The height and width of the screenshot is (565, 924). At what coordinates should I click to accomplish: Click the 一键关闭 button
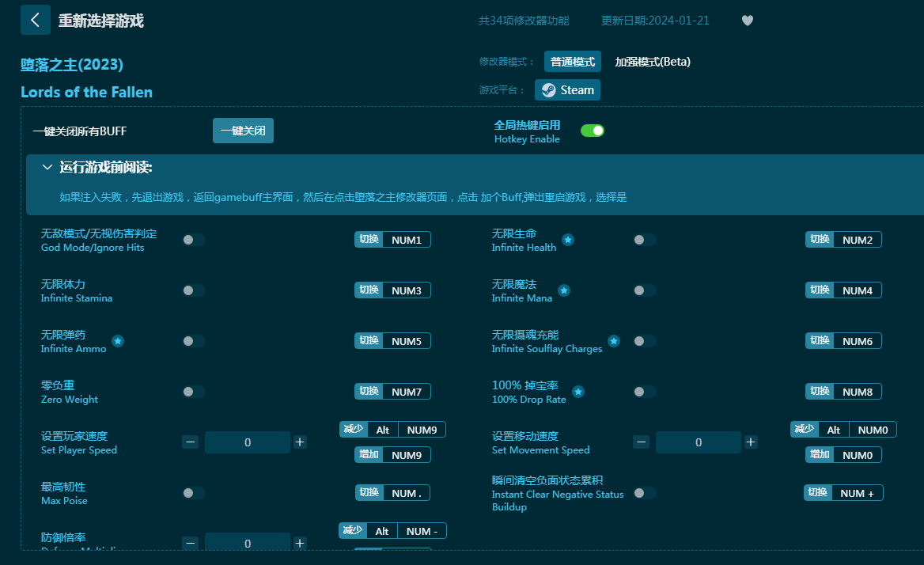(x=243, y=131)
